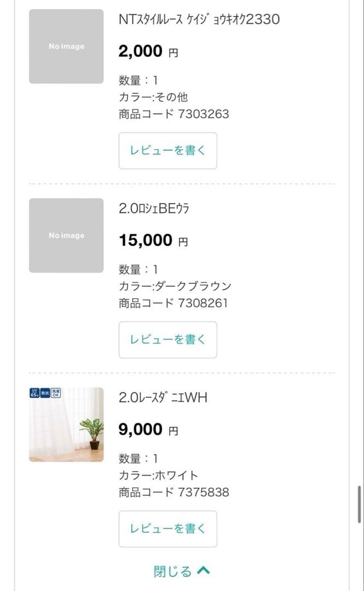Click the upward chevron beside 閉じる
Image resolution: width=364 pixels, height=591 pixels.
click(203, 571)
